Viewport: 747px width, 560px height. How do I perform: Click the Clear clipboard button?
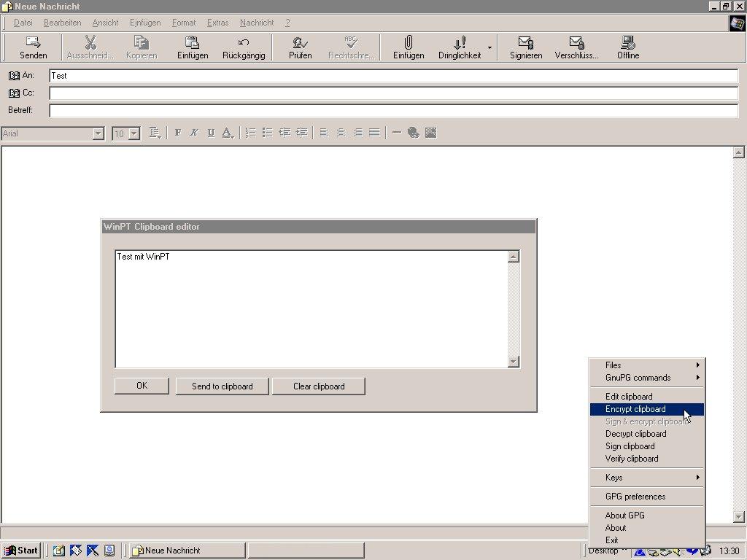click(x=319, y=386)
